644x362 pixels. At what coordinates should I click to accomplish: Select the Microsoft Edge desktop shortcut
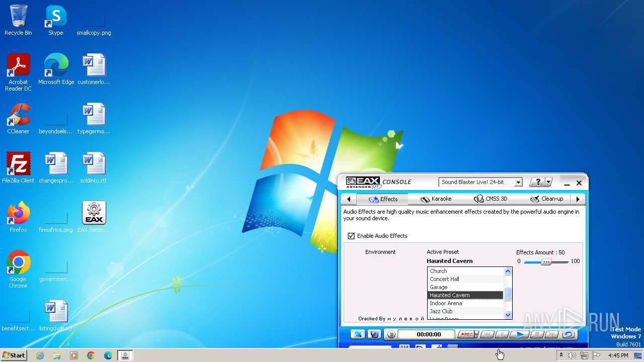click(x=56, y=69)
